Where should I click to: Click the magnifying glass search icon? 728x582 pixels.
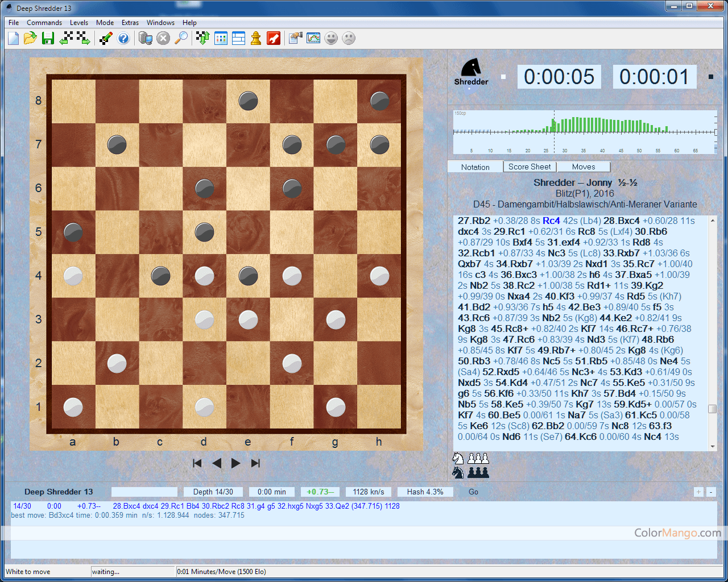(x=181, y=38)
